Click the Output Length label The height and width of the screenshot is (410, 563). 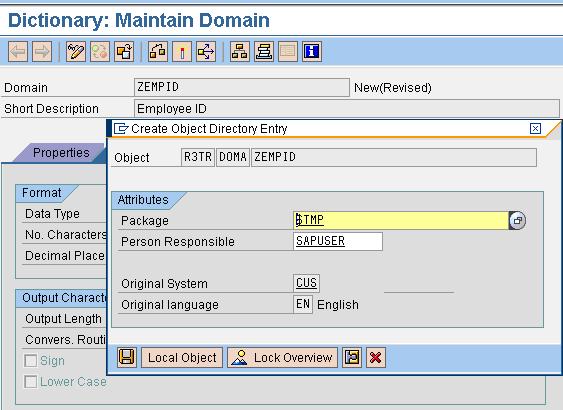[x=64, y=318]
